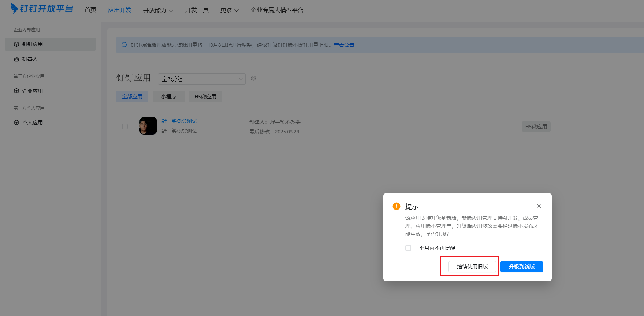
Task: Switch to the 小程序 tab
Action: (169, 97)
